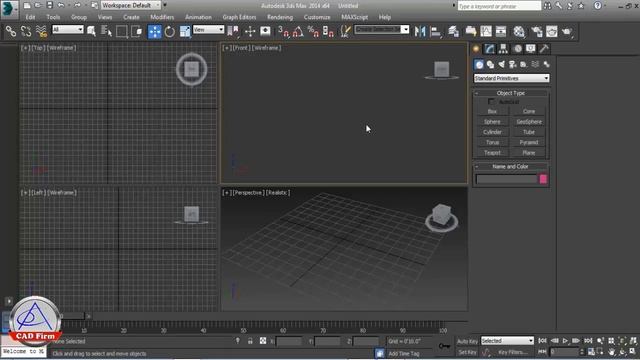Switch to the Create command panel tab
Viewport: 640px width, 360px height.
476,49
